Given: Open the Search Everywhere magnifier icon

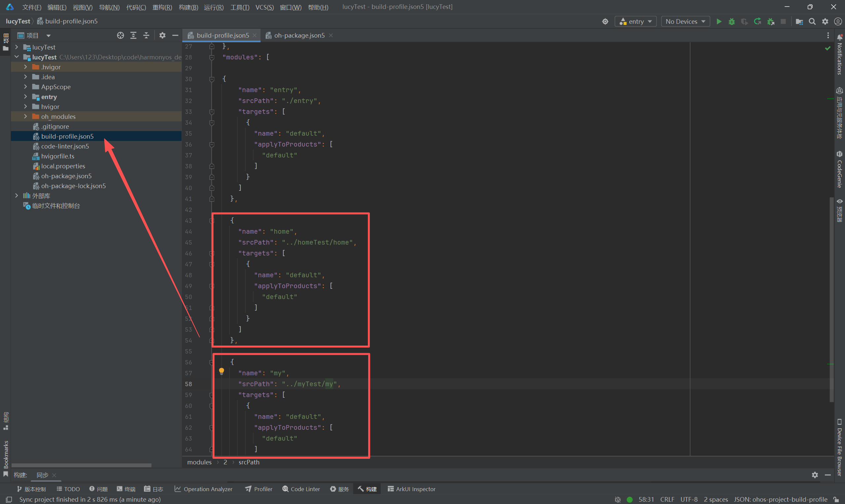Looking at the screenshot, I should pyautogui.click(x=812, y=21).
